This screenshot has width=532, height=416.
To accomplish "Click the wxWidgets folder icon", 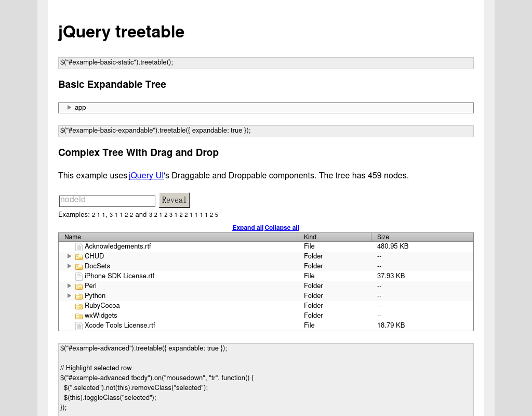I will pos(78,315).
